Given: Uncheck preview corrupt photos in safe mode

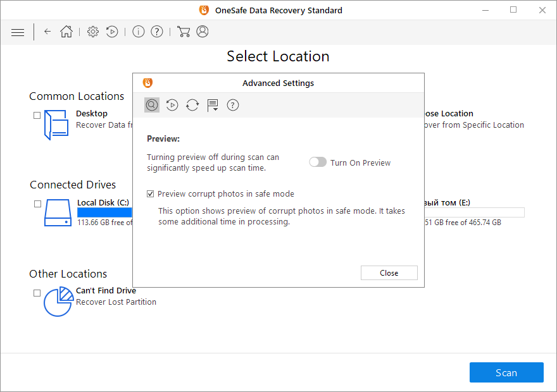Looking at the screenshot, I should (x=150, y=193).
